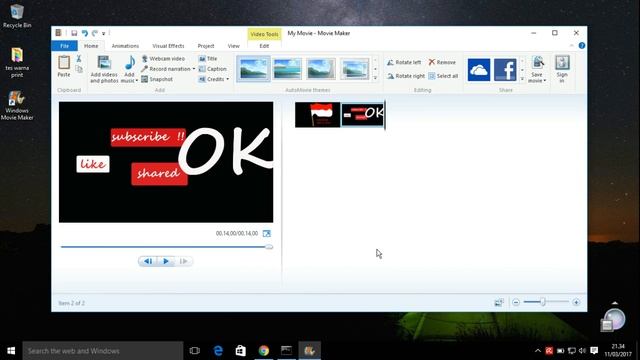The image size is (640, 360).
Task: Share movie to OneDrive cloud
Action: (x=479, y=70)
